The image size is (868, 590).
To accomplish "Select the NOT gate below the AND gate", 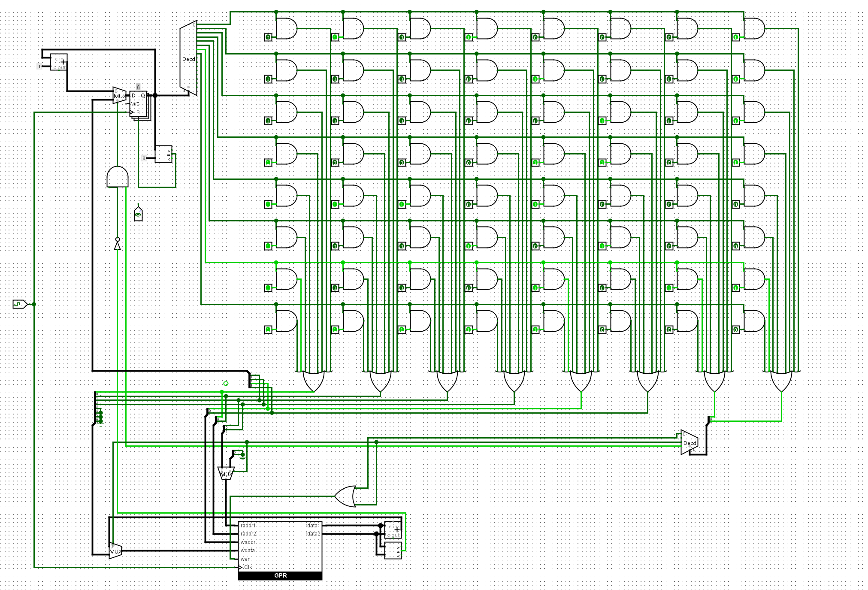I will [117, 245].
